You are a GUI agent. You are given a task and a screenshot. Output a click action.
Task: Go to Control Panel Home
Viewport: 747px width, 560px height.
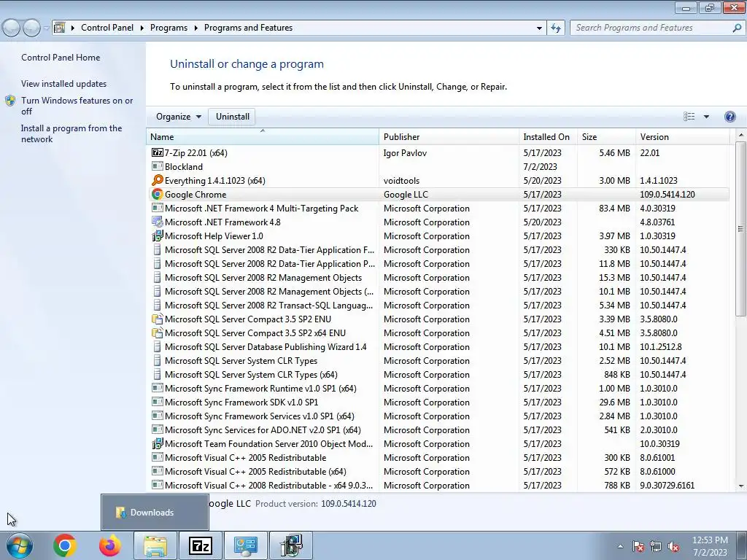61,58
